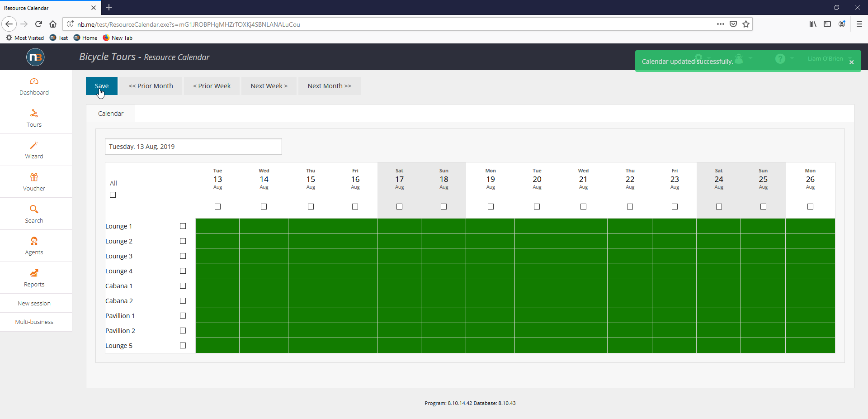Bookmark this page with star icon
Image resolution: width=868 pixels, height=419 pixels.
pos(746,24)
